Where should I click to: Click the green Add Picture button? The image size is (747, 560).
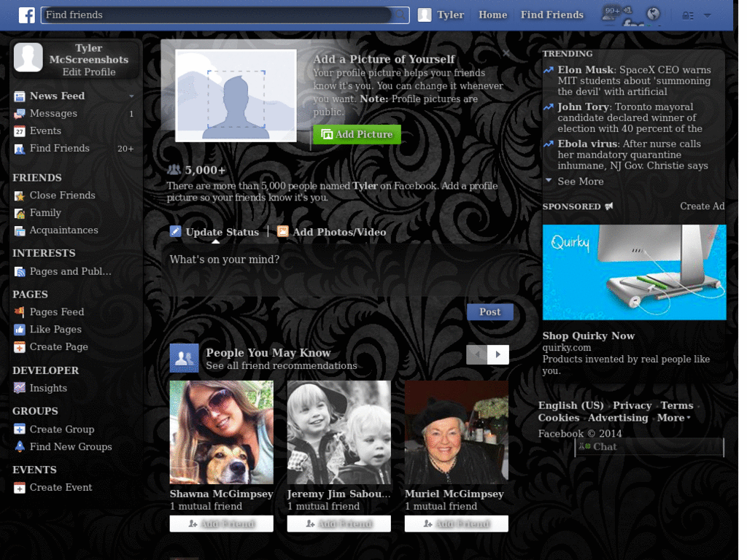(x=357, y=134)
